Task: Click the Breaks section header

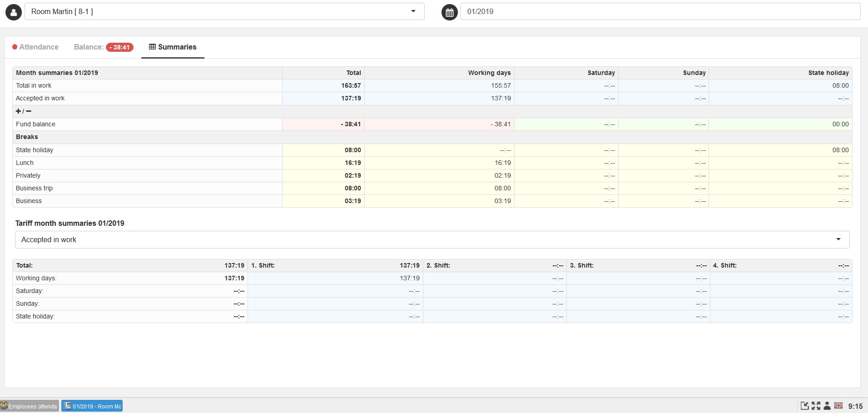Action: pos(27,137)
